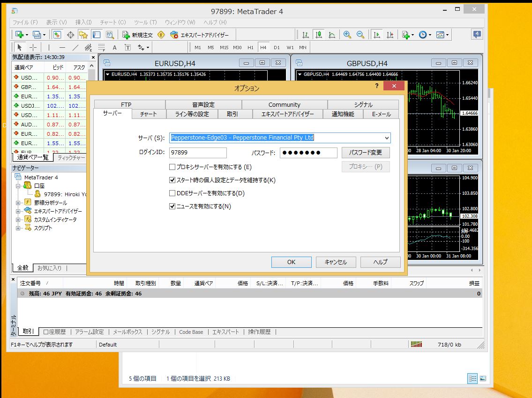Click OK in the オプション dialog
Viewport: 532px width, 398px height.
[291, 262]
